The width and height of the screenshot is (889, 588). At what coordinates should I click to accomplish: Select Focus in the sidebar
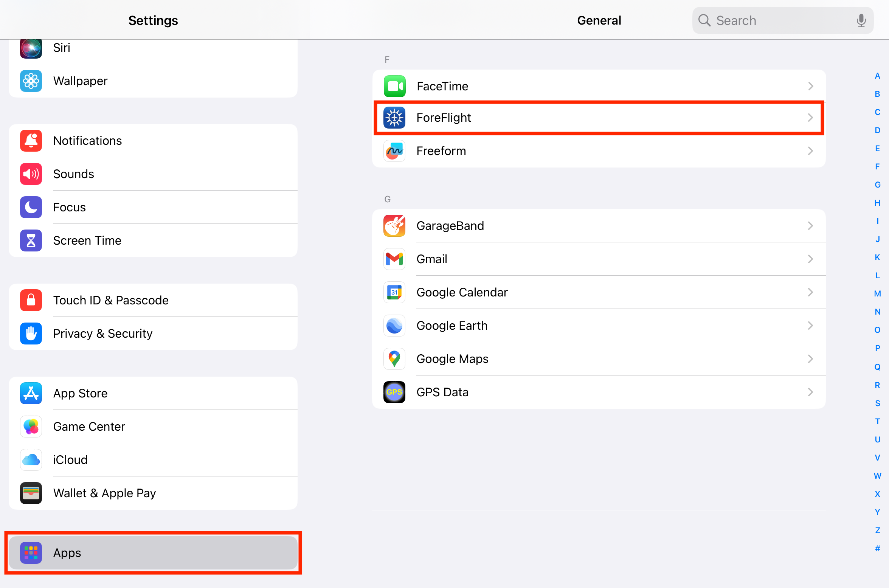[153, 207]
